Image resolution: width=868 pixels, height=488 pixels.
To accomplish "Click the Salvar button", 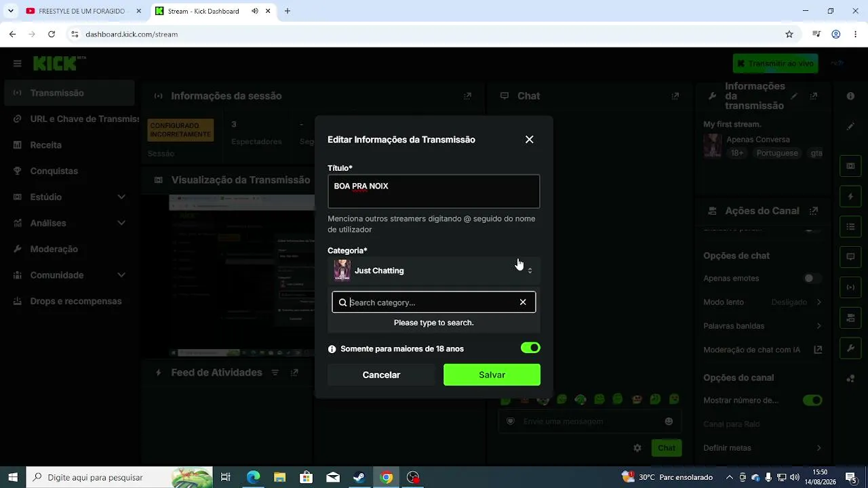I will pos(492,375).
